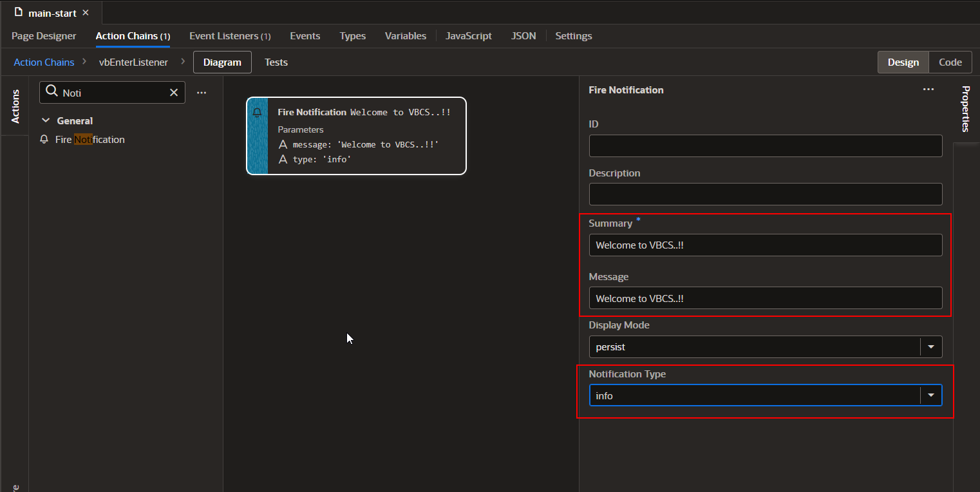
Task: Open the Actions side panel tab
Action: click(15, 106)
